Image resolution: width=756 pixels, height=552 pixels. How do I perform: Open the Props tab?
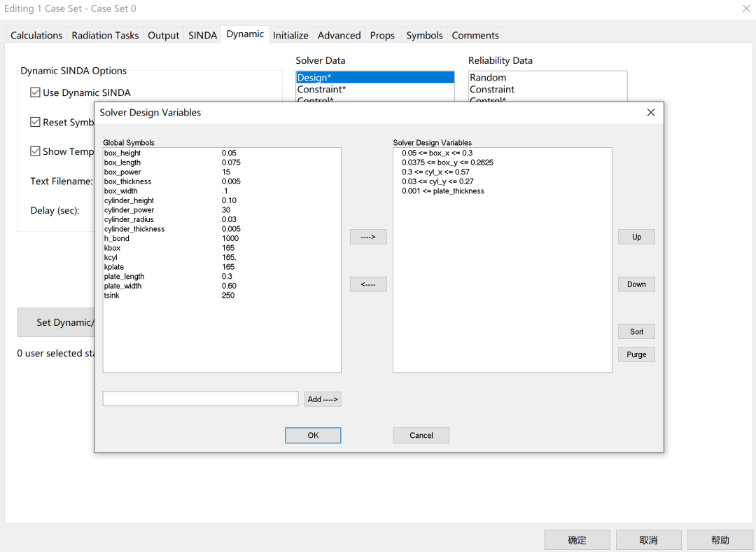(x=382, y=35)
